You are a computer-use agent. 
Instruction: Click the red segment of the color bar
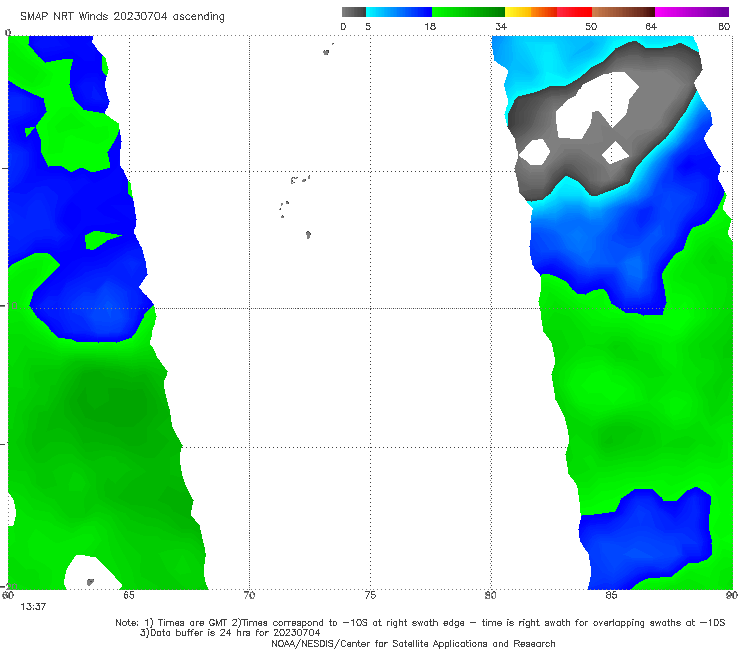[574, 12]
